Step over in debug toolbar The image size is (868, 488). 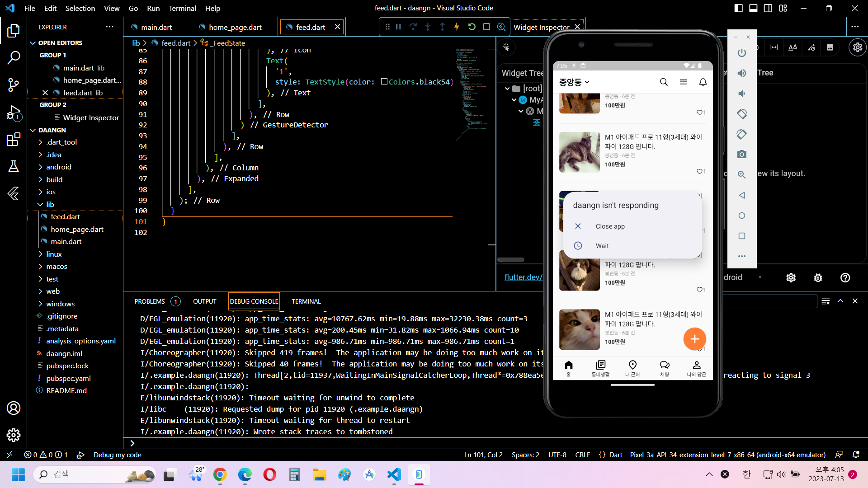coord(413,27)
